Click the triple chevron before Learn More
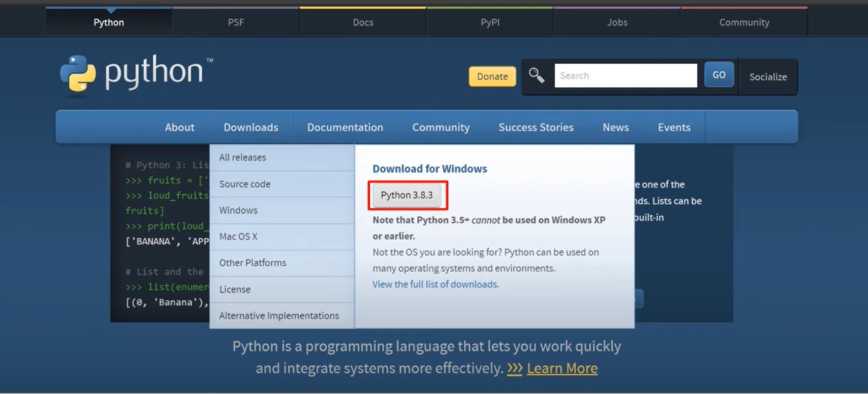The width and height of the screenshot is (868, 394). [x=515, y=368]
